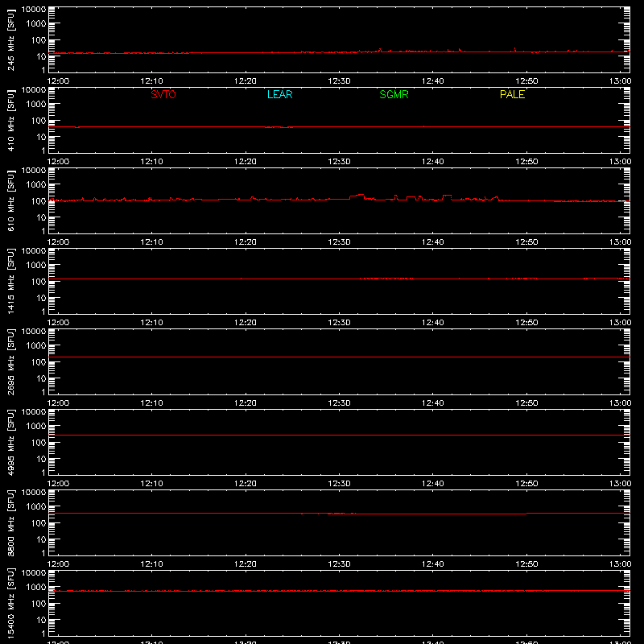Select the 1415 MHz [SFU] axis title
Image resolution: width=644 pixels, height=644 pixels.
coord(11,281)
